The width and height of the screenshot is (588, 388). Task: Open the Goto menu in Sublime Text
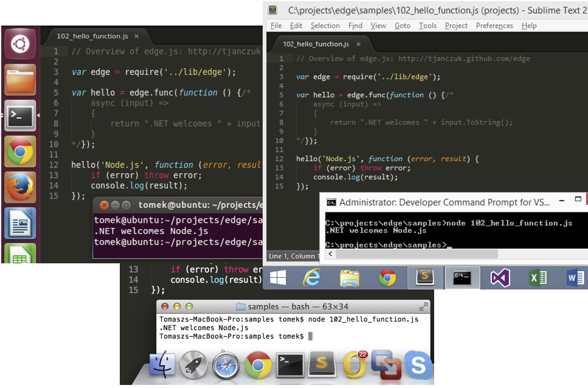(x=403, y=26)
